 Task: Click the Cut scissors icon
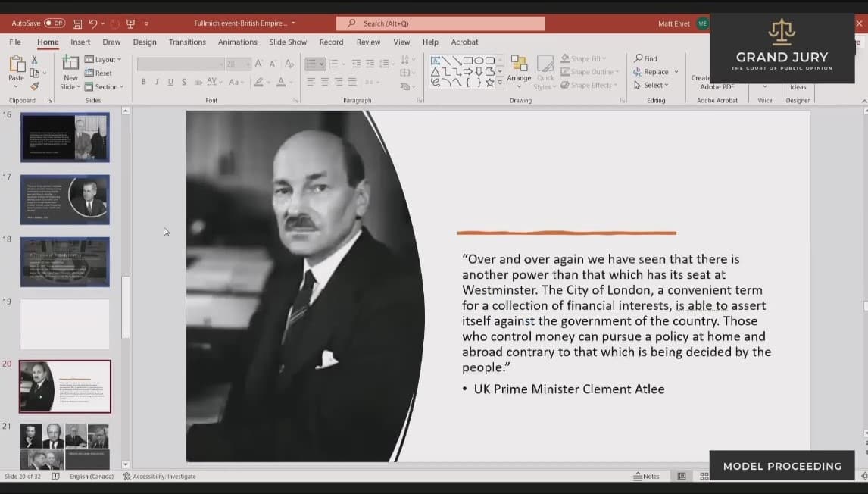point(35,59)
